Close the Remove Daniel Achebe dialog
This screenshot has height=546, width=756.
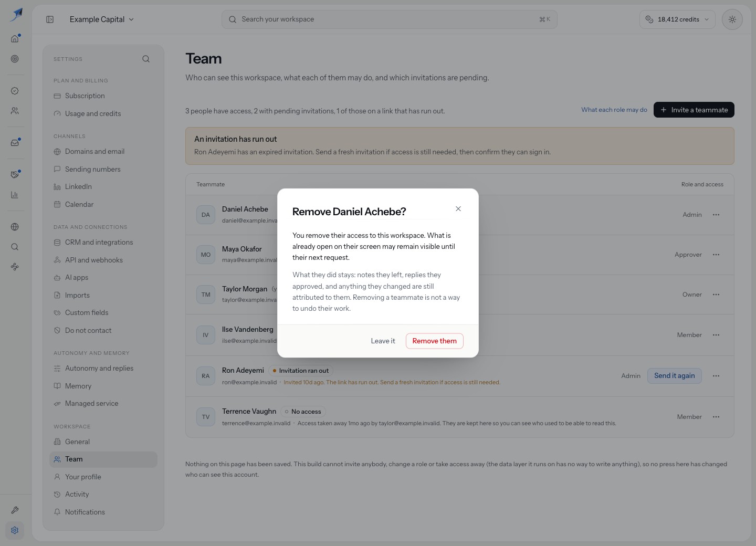(x=458, y=209)
